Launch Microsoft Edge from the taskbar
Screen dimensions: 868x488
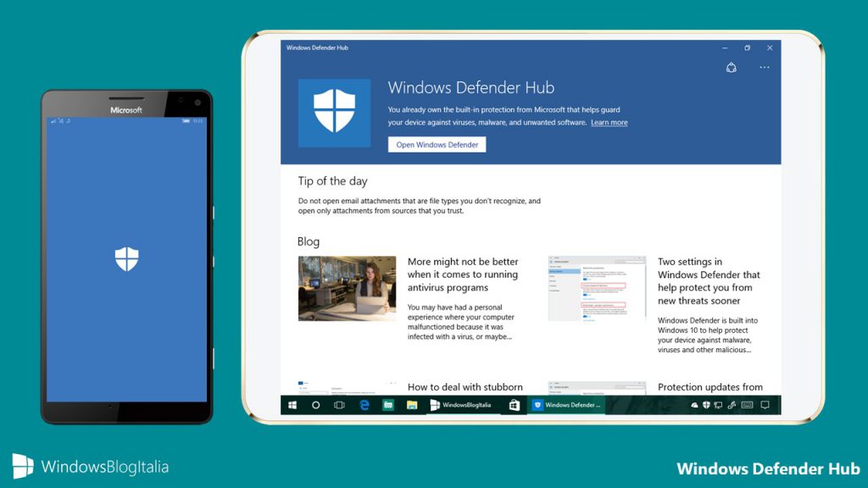pyautogui.click(x=362, y=406)
